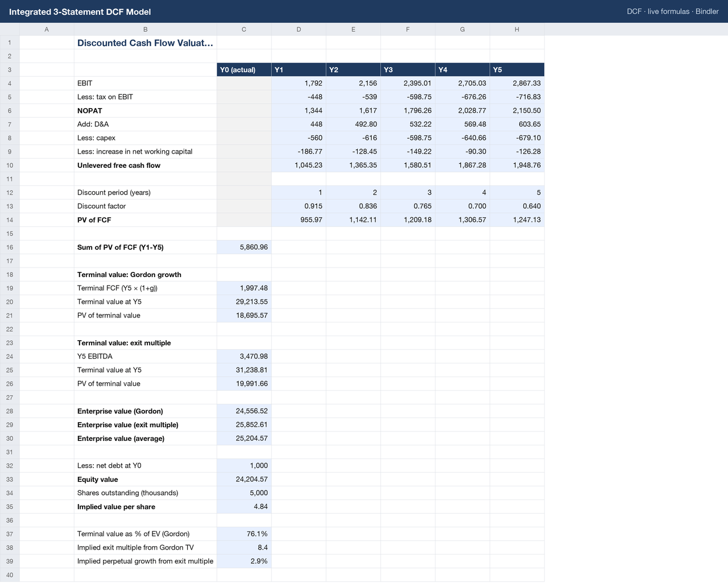Select the title cell 'Discounted Cash Flow Valuat…'

point(145,43)
